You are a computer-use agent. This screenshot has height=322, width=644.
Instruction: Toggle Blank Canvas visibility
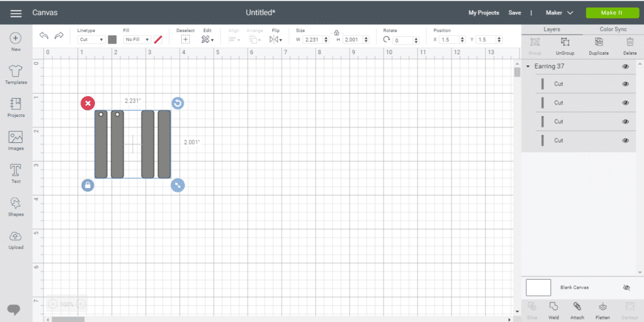pos(625,287)
